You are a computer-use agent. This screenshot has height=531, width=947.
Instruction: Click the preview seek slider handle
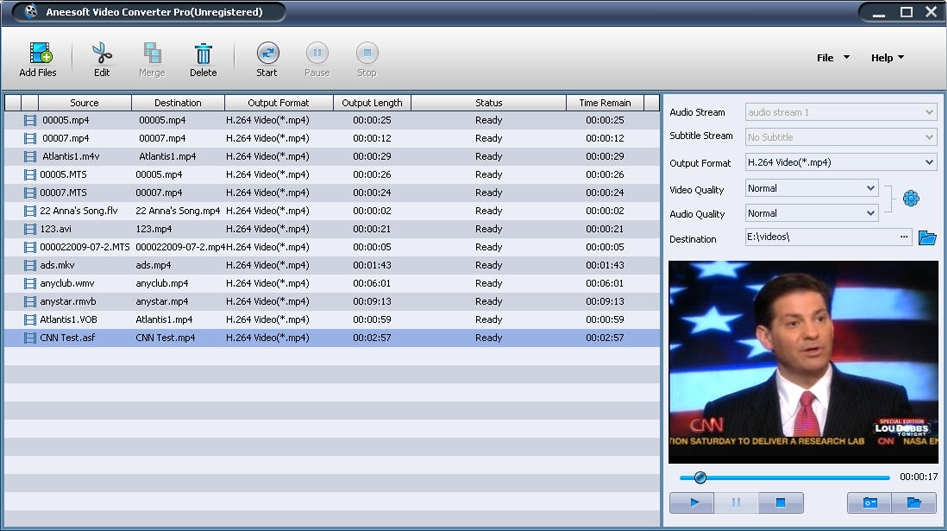[x=700, y=478]
